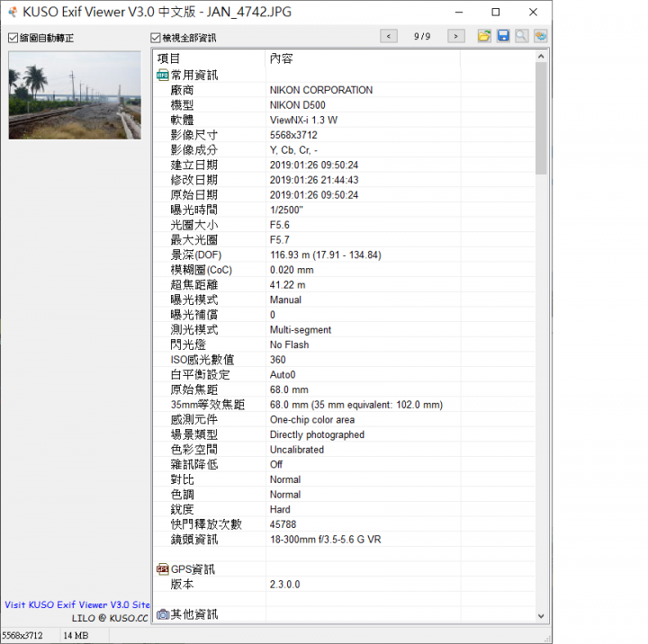Click the 其他資訊 camera section icon
This screenshot has width=648, height=644.
pyautogui.click(x=162, y=614)
